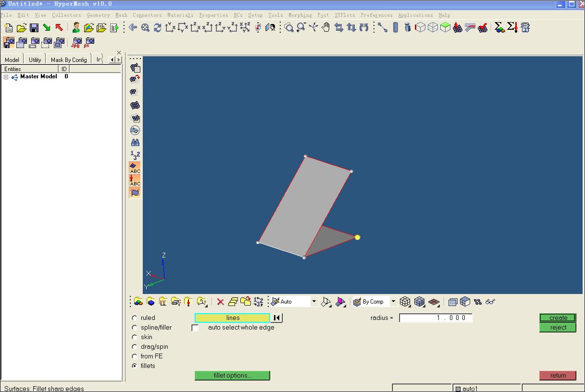The image size is (585, 392).
Task: Open the Geometry menu
Action: 98,15
